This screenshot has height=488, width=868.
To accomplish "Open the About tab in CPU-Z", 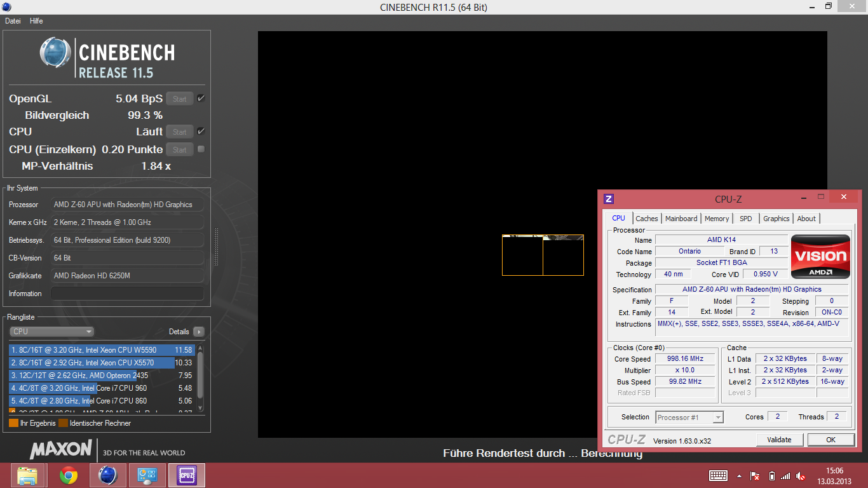I will coord(806,219).
